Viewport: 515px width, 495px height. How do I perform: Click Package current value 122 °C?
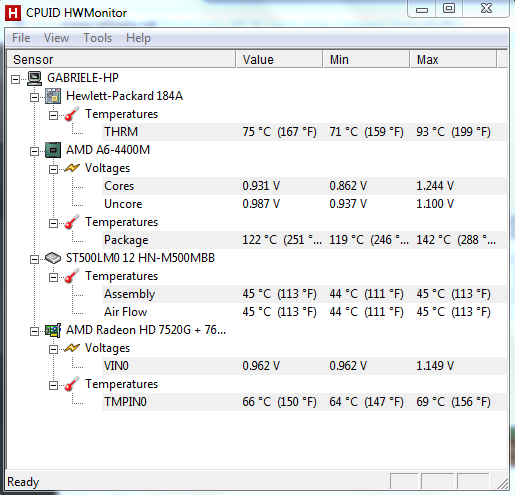click(x=282, y=240)
